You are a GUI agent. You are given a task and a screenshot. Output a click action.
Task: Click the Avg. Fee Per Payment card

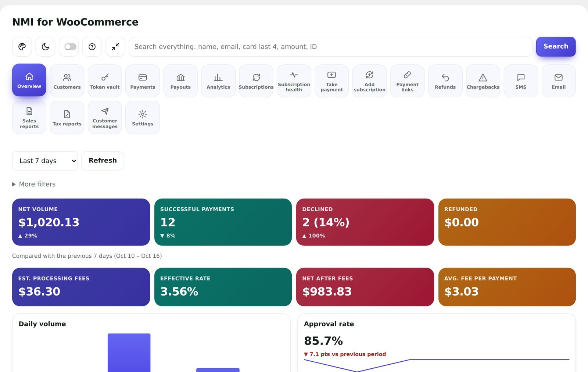click(x=507, y=287)
